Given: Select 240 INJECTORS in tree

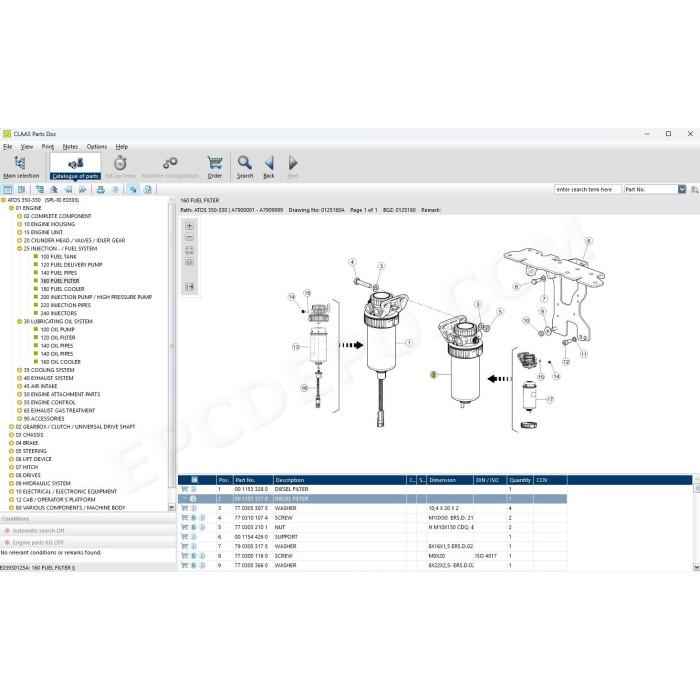Looking at the screenshot, I should 58,313.
